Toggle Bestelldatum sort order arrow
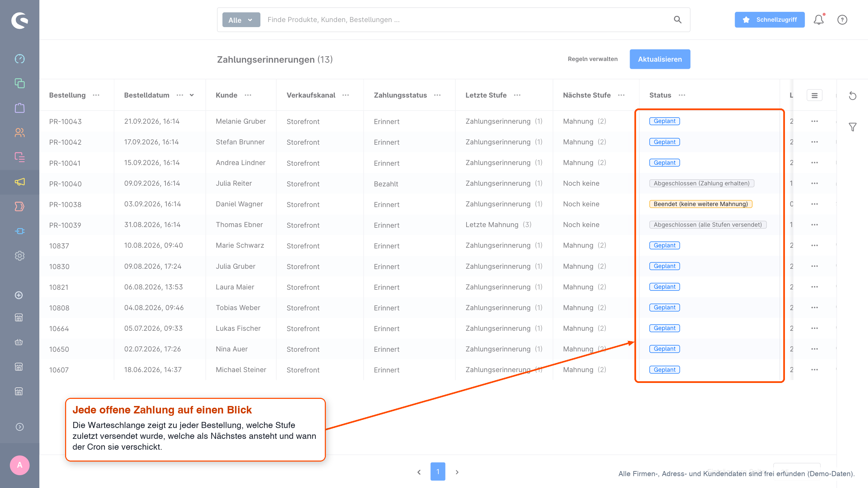This screenshot has height=488, width=868. (x=192, y=95)
